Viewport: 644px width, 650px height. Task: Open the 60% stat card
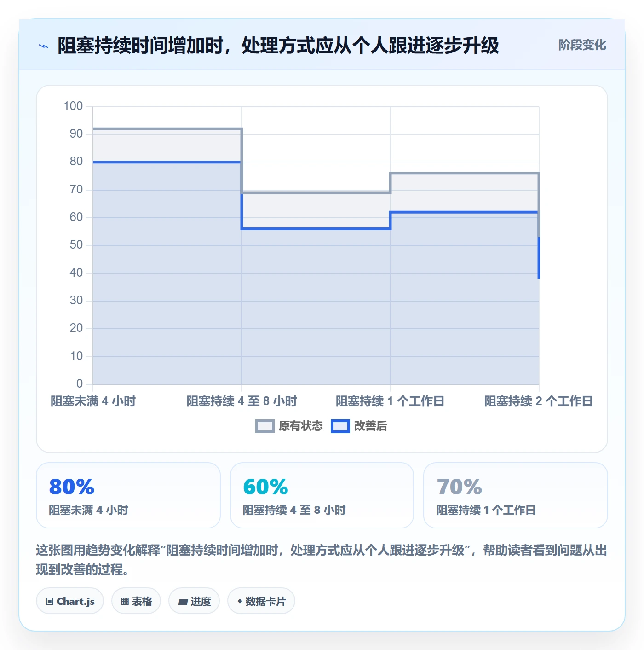click(322, 495)
